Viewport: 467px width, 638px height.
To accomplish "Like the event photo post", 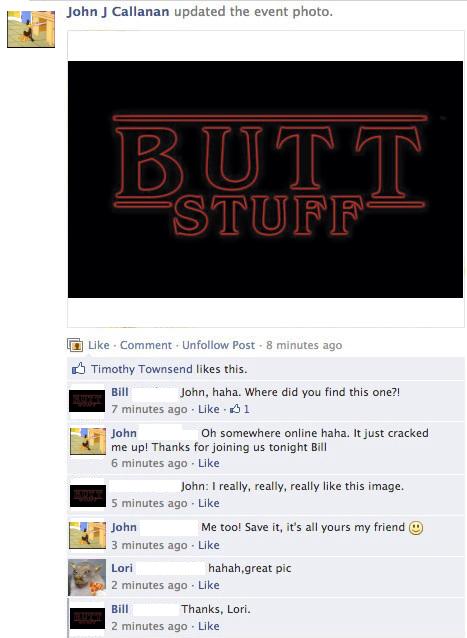I will [99, 345].
